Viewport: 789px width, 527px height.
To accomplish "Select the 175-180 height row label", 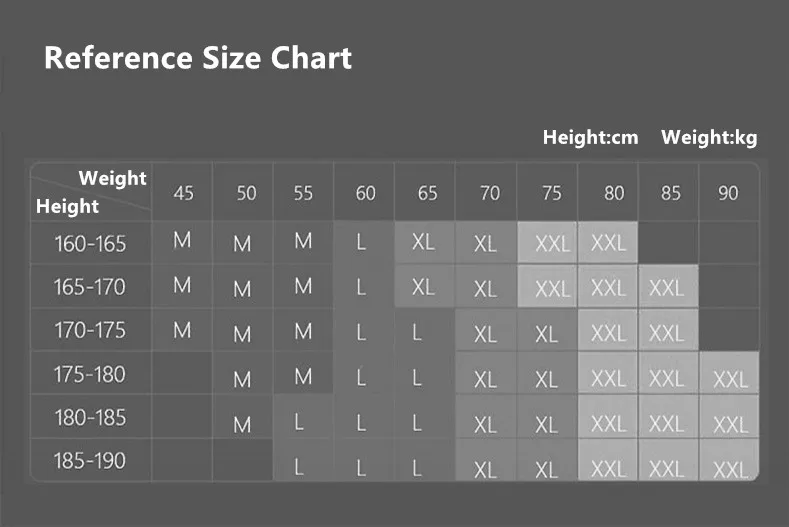I will [91, 374].
